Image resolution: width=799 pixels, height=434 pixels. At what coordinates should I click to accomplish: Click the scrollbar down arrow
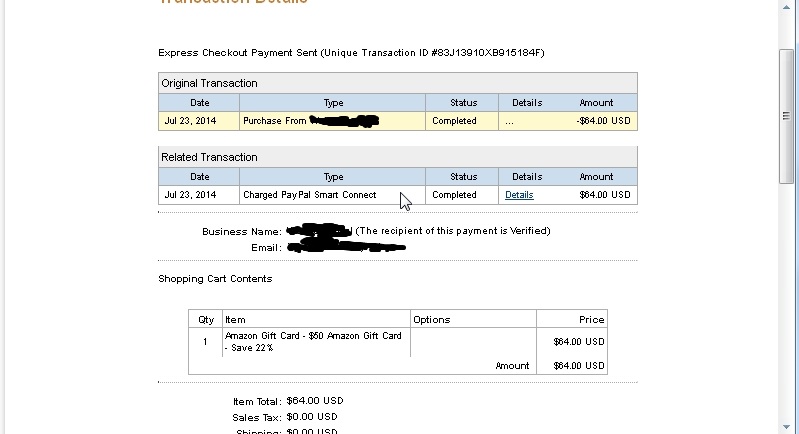tap(786, 425)
